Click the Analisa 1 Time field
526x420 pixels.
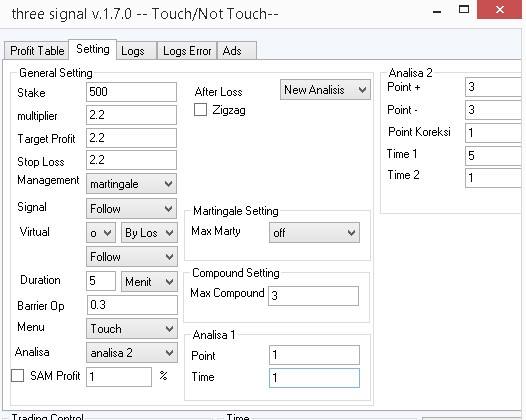tap(314, 378)
